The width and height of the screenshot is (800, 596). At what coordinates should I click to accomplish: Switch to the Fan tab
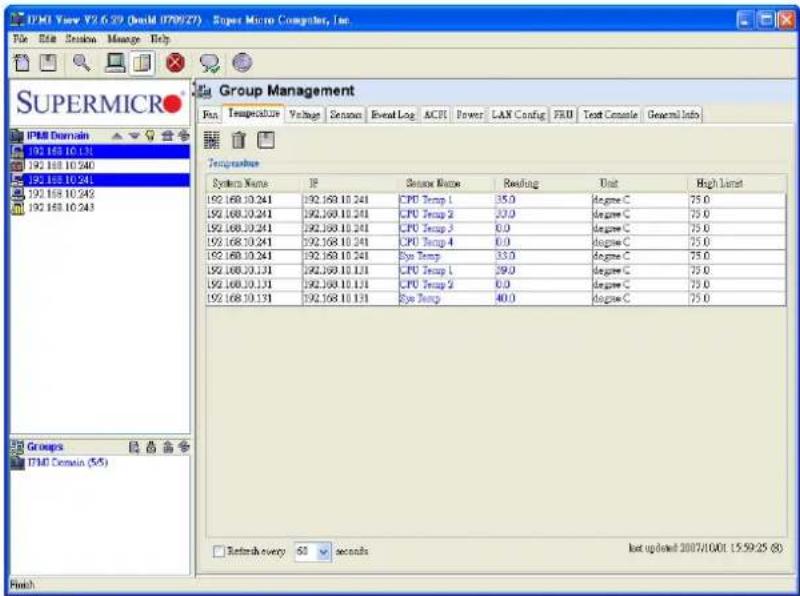[210, 114]
